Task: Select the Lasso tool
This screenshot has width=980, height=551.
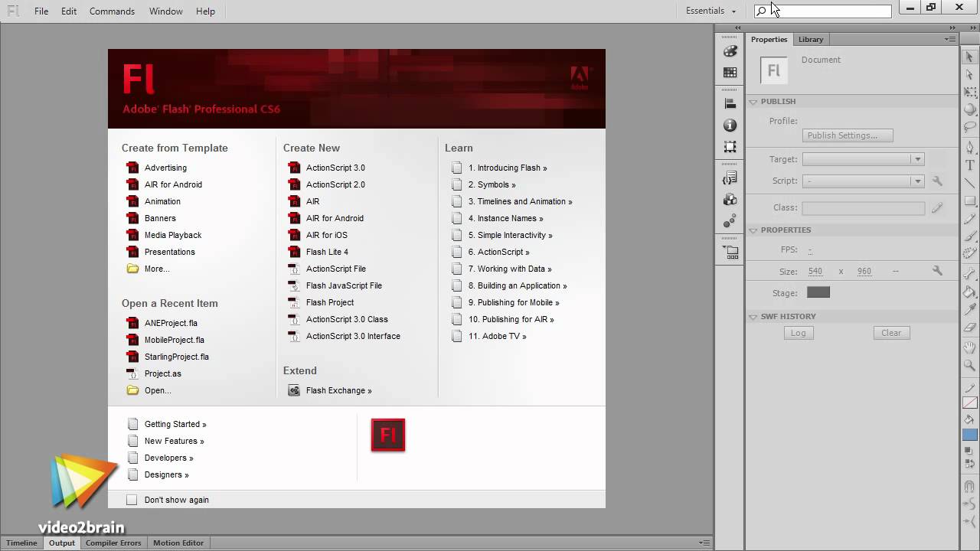Action: (x=969, y=127)
